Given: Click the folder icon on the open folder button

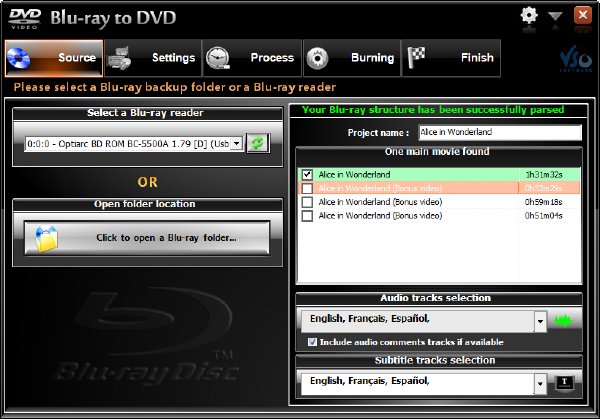Looking at the screenshot, I should [46, 239].
